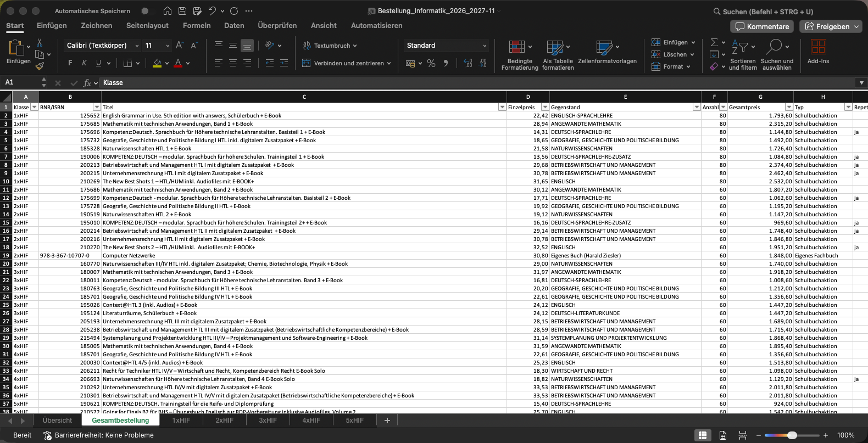This screenshot has height=443, width=868.
Task: Increase indent of cell content
Action: click(283, 63)
